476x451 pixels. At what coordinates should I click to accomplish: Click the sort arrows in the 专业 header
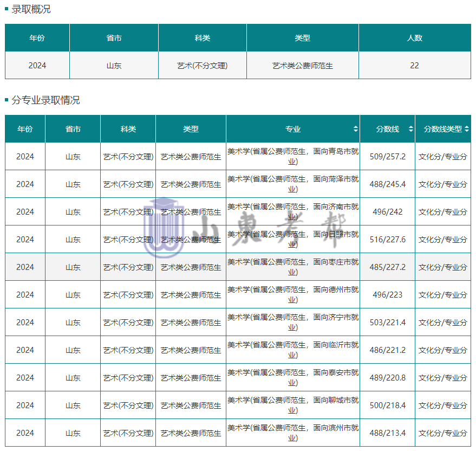point(355,129)
